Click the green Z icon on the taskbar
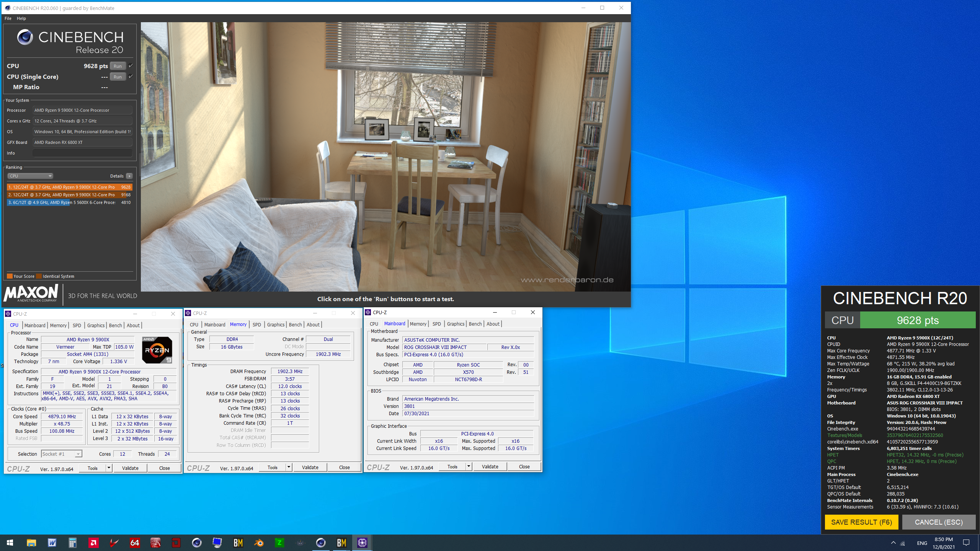This screenshot has height=551, width=980. (279, 543)
